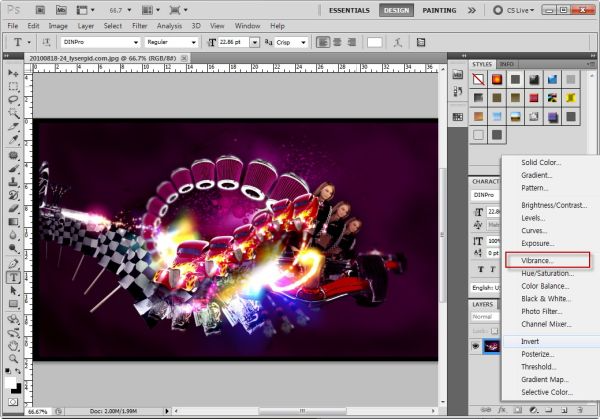Screen dimensions: 600x419
Task: Toggle Faux Italic in Character panel
Action: (493, 269)
